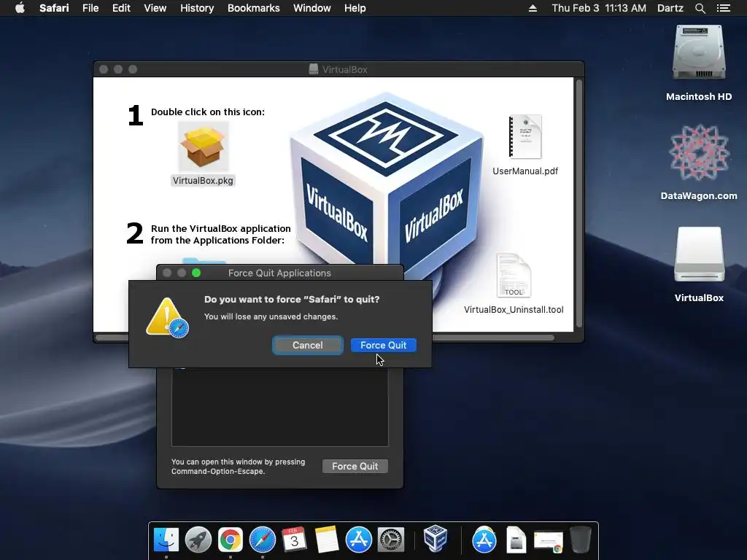
Task: Confirm with the blue Force Quit button
Action: pyautogui.click(x=384, y=345)
